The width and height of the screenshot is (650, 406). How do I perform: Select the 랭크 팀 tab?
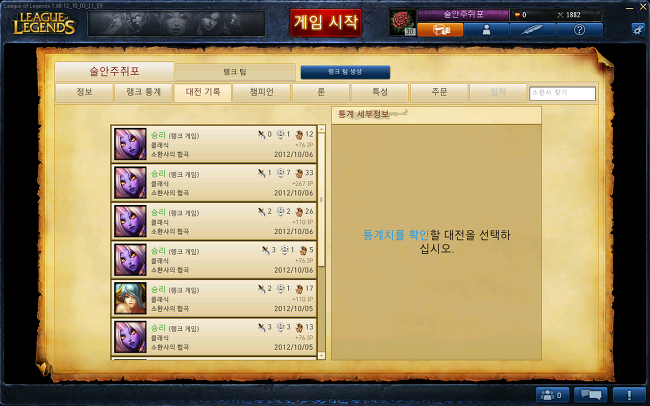pyautogui.click(x=235, y=72)
